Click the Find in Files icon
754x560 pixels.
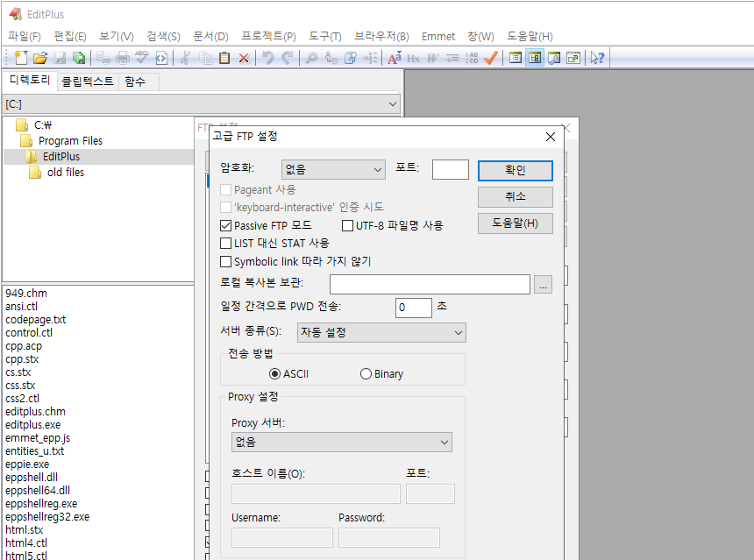[x=351, y=58]
